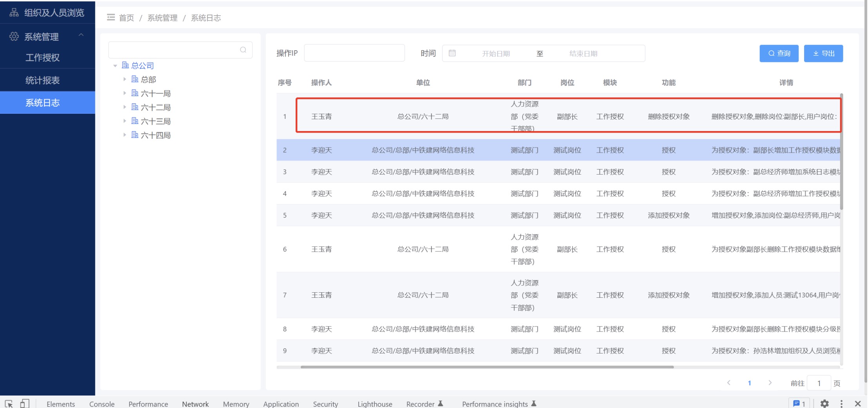Expand the 六十二局 tree node
Screen dimensions: 868x408
[125, 107]
